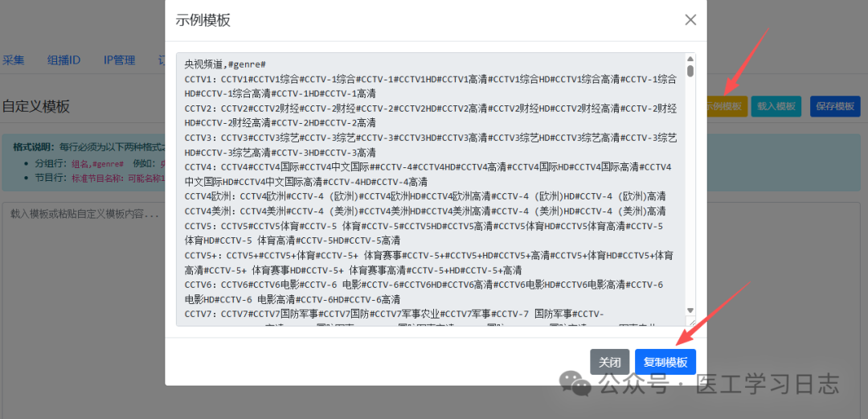This screenshot has height=419, width=868.
Task: Open the 组播ID tab
Action: 63,60
